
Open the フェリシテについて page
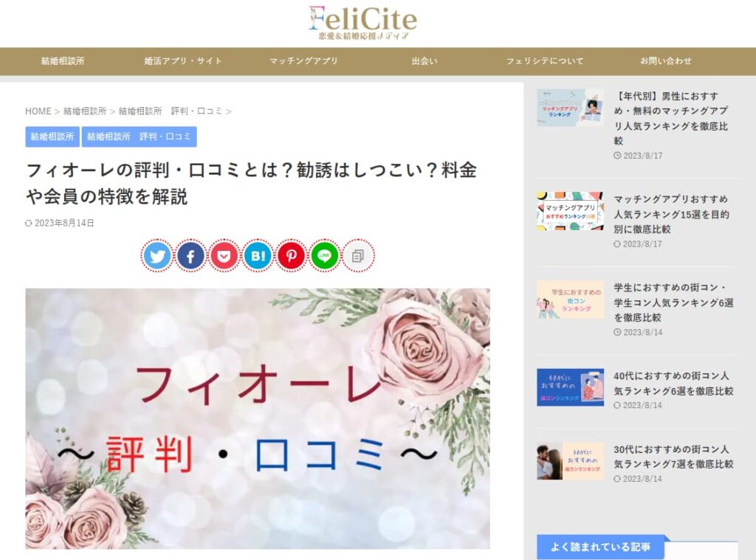coord(545,61)
